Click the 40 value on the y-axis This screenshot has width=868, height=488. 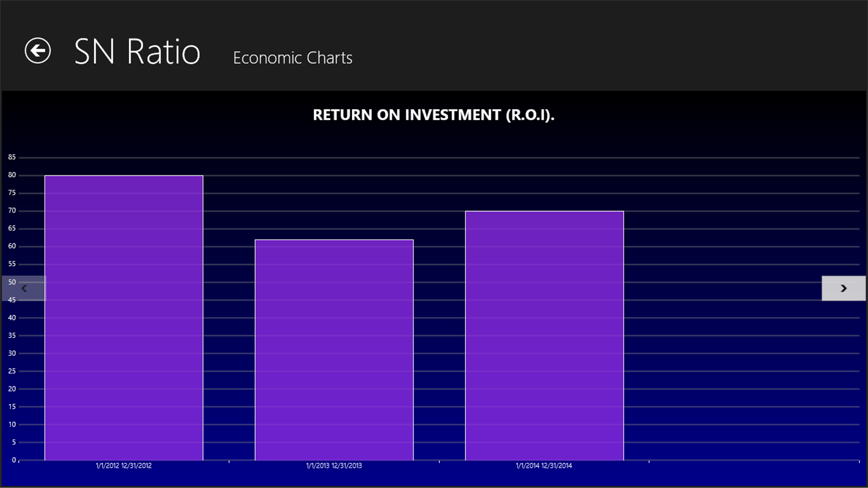[12, 318]
